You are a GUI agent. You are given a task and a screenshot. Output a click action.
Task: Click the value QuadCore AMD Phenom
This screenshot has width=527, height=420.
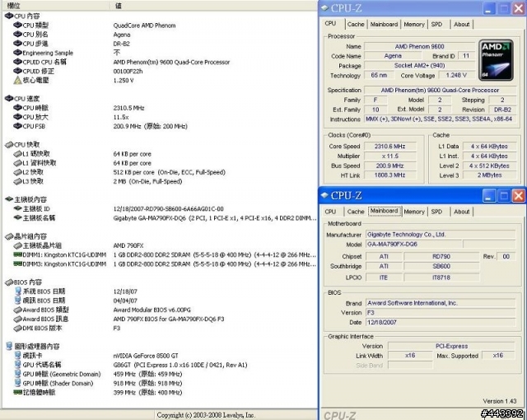click(144, 26)
